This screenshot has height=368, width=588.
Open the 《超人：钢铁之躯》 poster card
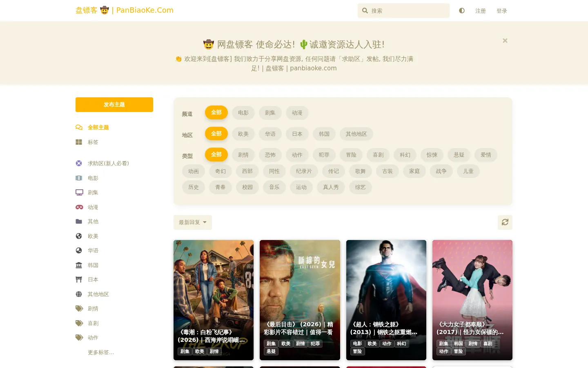(x=386, y=300)
